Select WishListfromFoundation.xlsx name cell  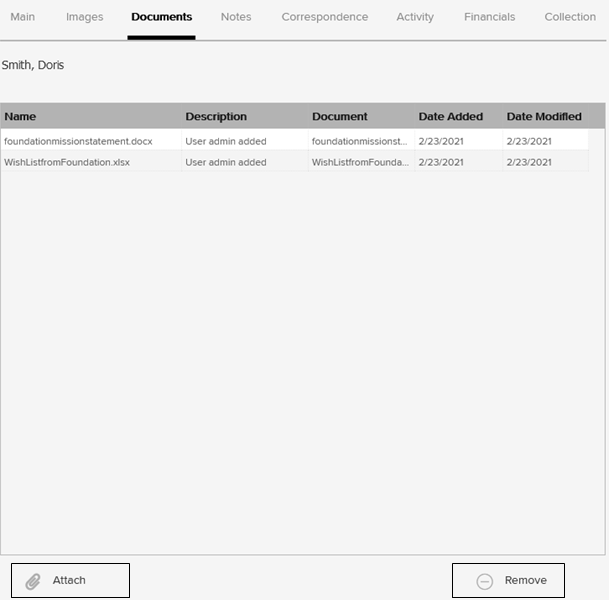pos(91,162)
